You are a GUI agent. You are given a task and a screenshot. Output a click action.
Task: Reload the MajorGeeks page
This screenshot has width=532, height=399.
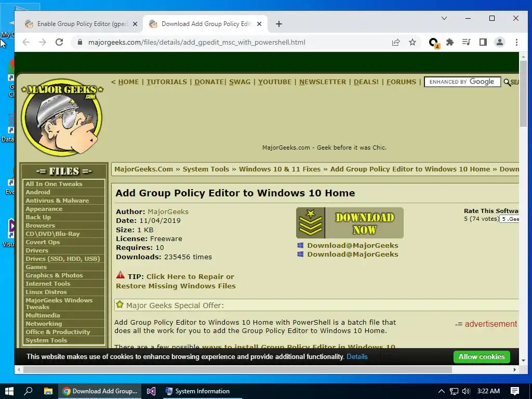(59, 42)
